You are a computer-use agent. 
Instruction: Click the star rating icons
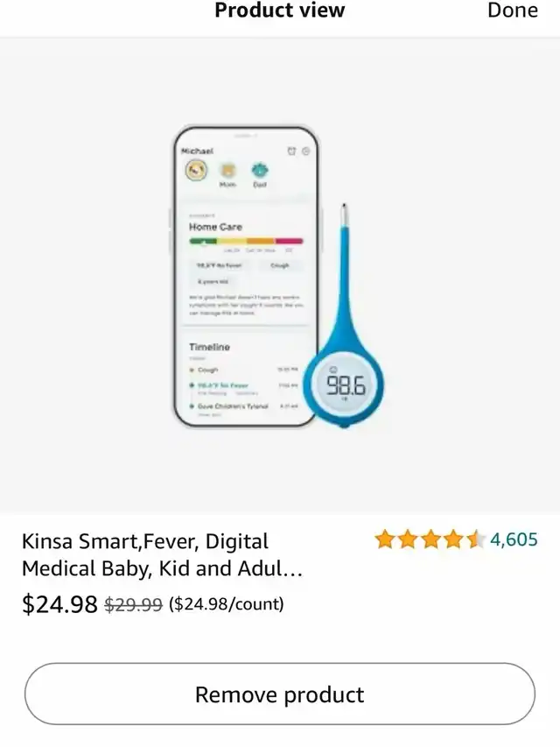(x=430, y=539)
